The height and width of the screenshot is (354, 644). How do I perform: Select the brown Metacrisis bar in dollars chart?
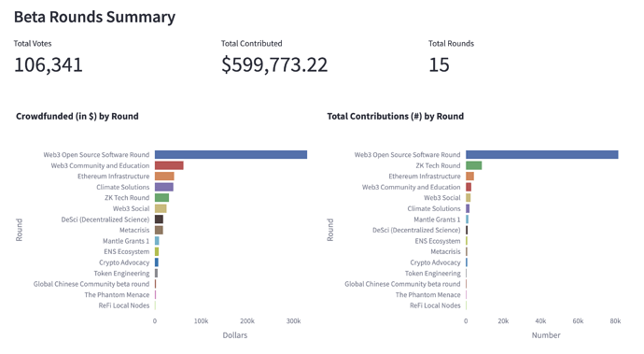point(159,230)
